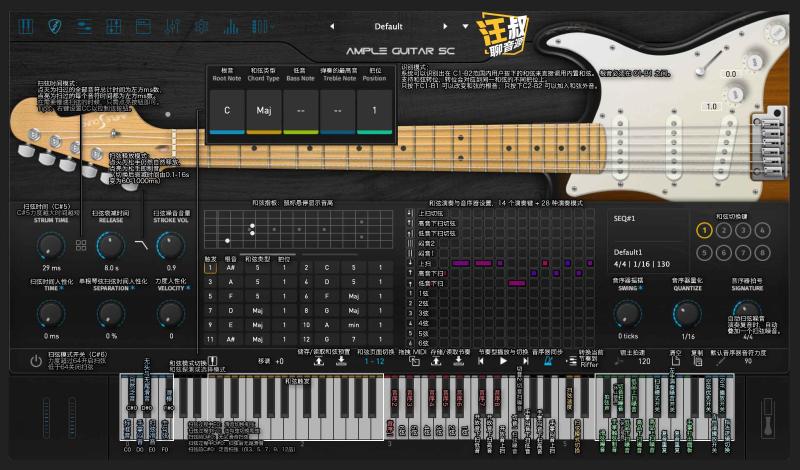The image size is (800, 470).
Task: Toggle the star next to TIME
Action: [x=62, y=288]
